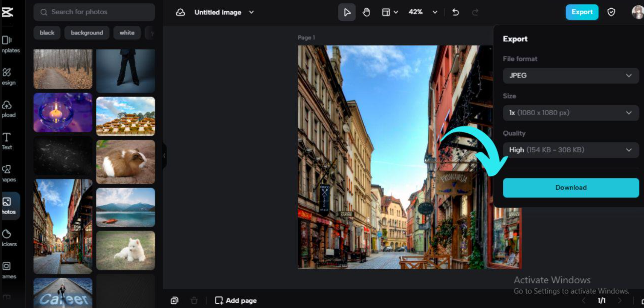The height and width of the screenshot is (308, 644).
Task: Select the 'black' filter tag
Action: point(47,33)
